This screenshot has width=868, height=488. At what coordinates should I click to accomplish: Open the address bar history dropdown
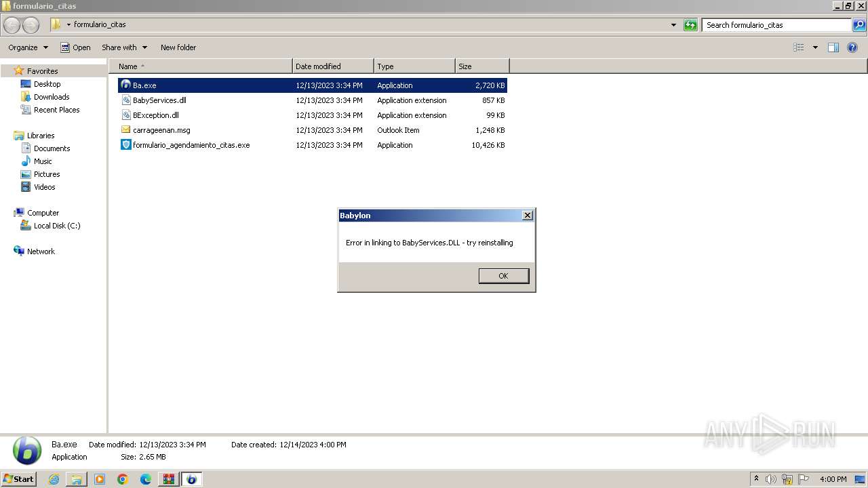click(673, 25)
